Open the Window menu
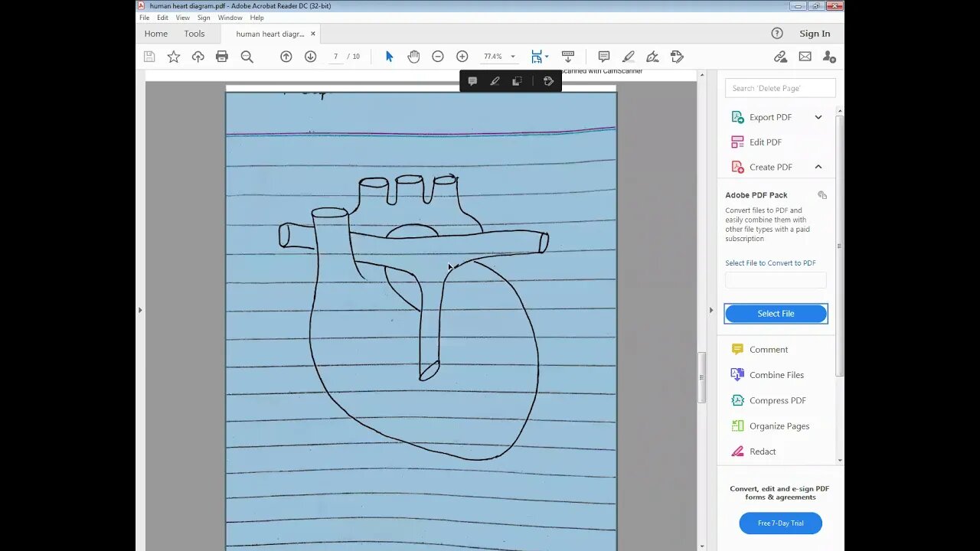Viewport: 980px width, 551px height. coord(230,18)
